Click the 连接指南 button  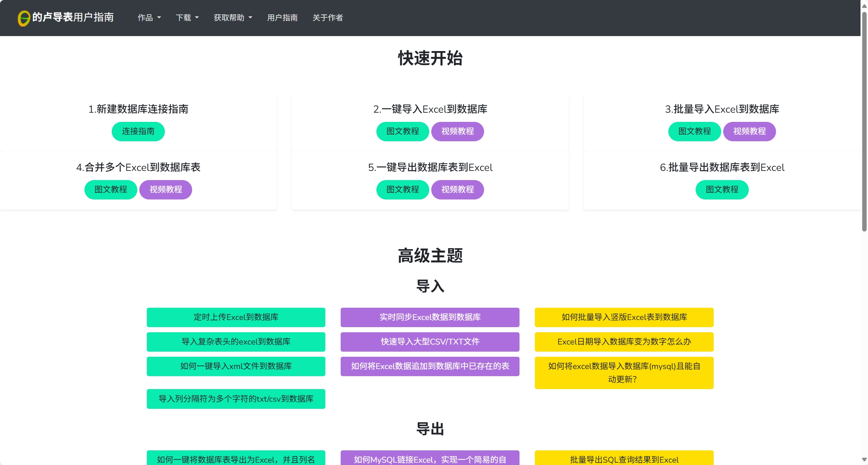pyautogui.click(x=138, y=131)
